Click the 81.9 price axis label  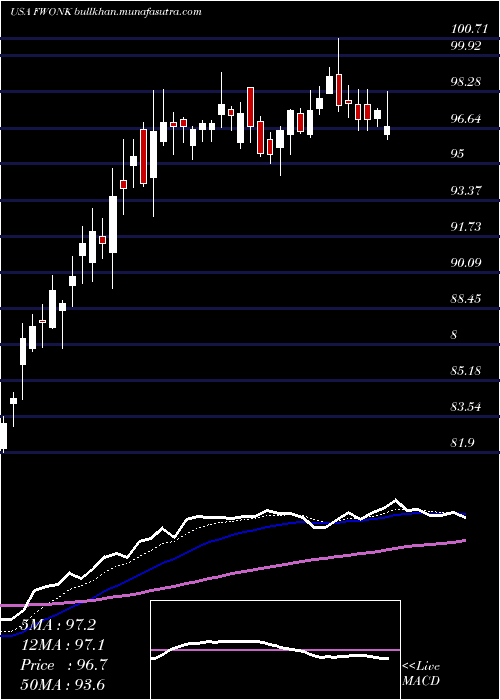[x=462, y=442]
